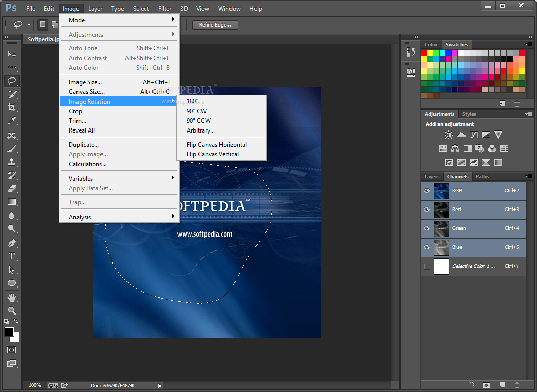Select the Zoom tool
This screenshot has height=392, width=537.
point(12,310)
